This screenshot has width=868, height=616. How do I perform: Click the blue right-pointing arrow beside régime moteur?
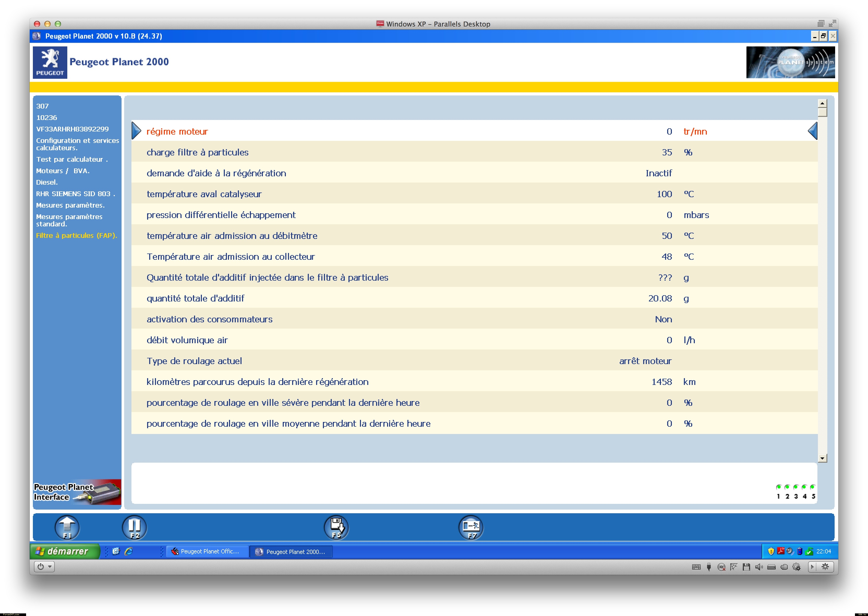136,131
